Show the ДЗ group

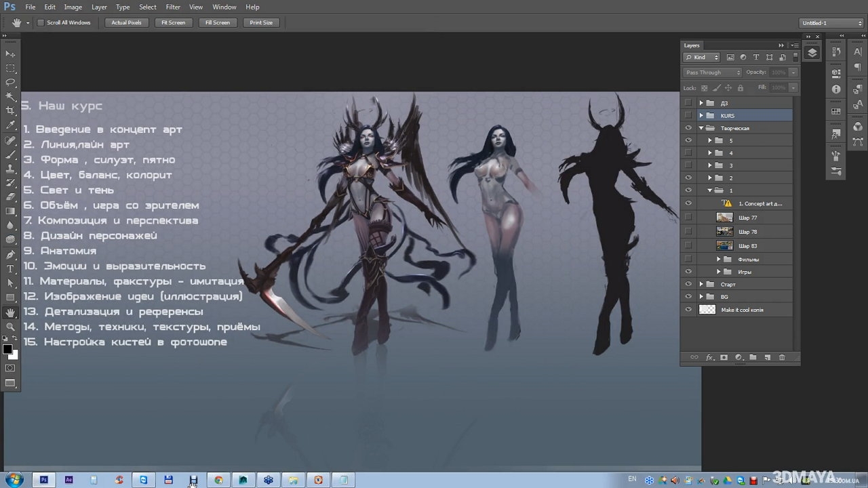(x=688, y=103)
